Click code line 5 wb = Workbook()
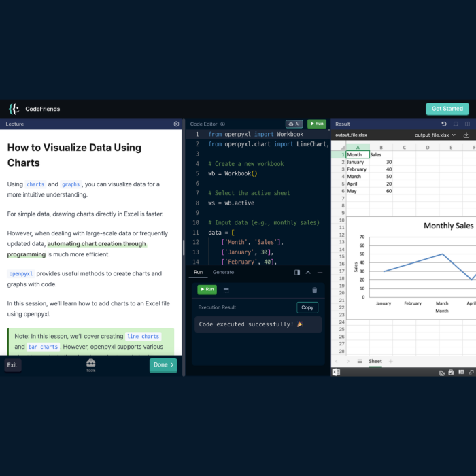Viewport: 476px width, 476px height. coord(233,173)
